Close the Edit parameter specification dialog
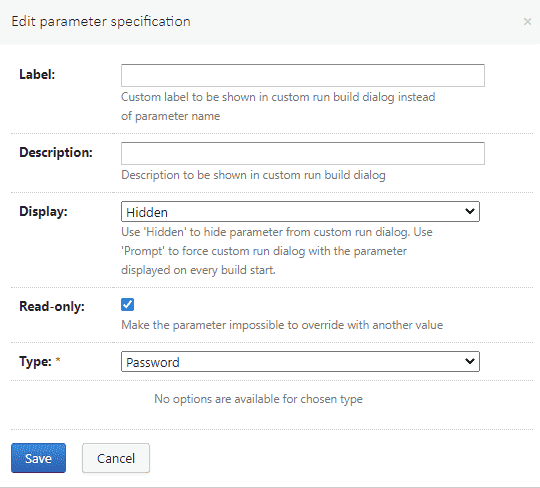This screenshot has height=488, width=540. (x=527, y=22)
